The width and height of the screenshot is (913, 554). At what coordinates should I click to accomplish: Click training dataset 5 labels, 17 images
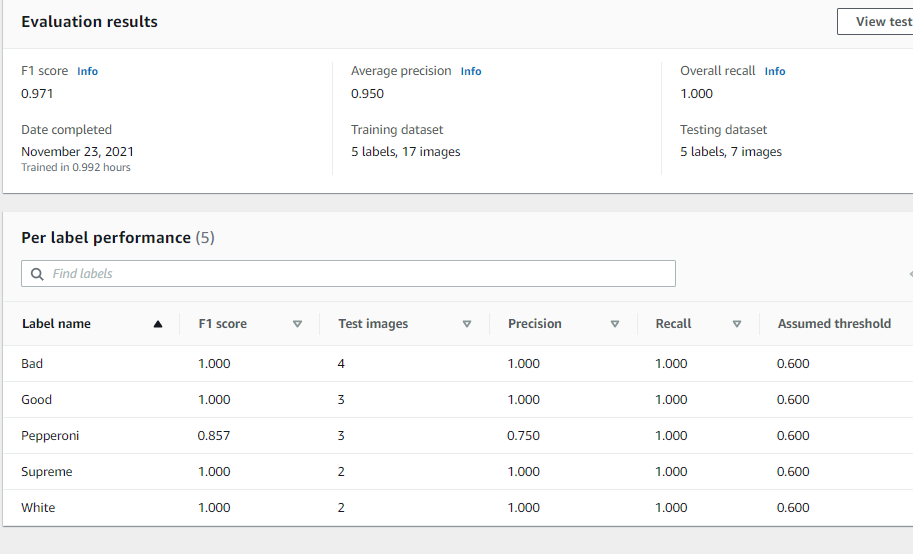click(x=405, y=151)
